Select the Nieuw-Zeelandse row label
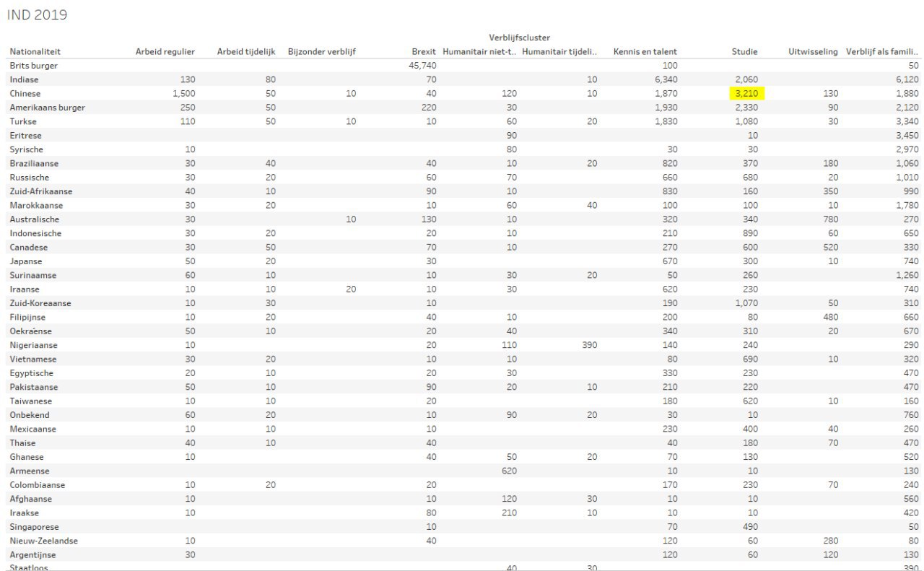 coord(43,541)
